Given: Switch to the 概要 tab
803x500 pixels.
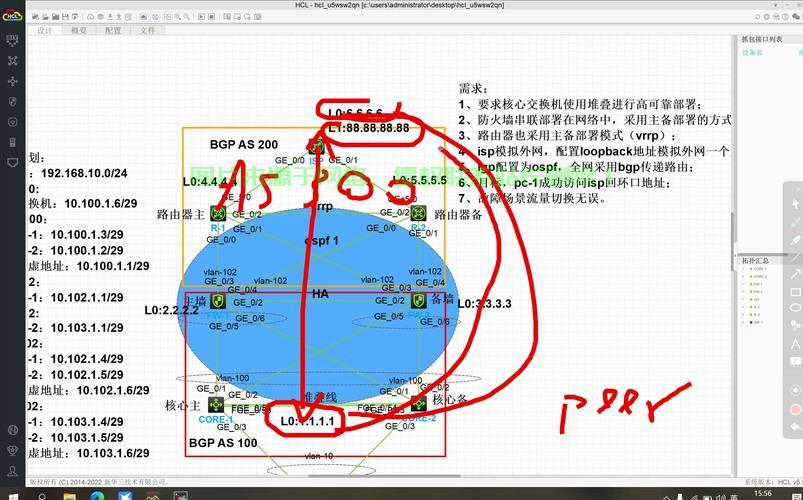Looking at the screenshot, I should (x=79, y=31).
